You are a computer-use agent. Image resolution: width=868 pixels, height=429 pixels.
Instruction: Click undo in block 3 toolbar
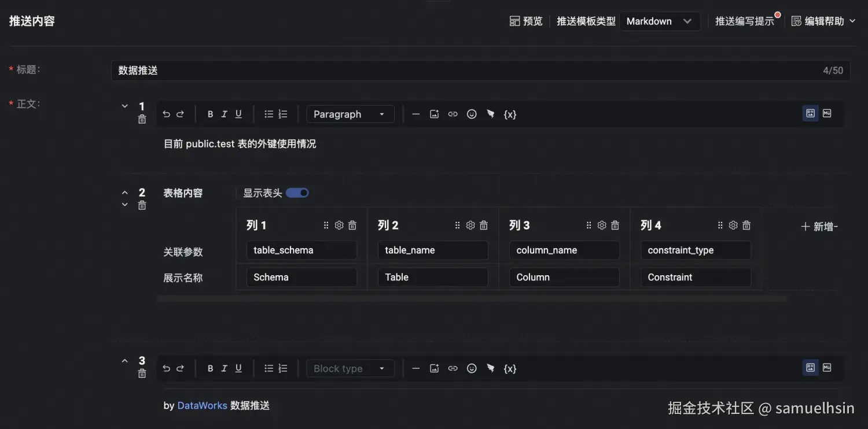tap(166, 368)
